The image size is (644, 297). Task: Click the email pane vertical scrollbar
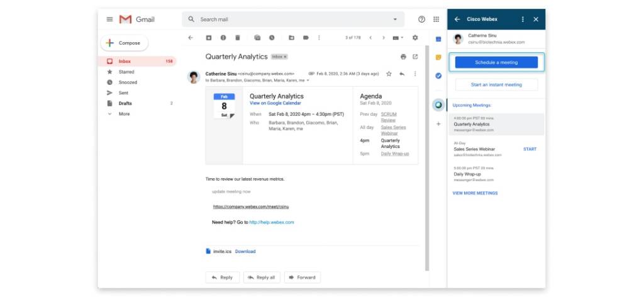[x=427, y=158]
